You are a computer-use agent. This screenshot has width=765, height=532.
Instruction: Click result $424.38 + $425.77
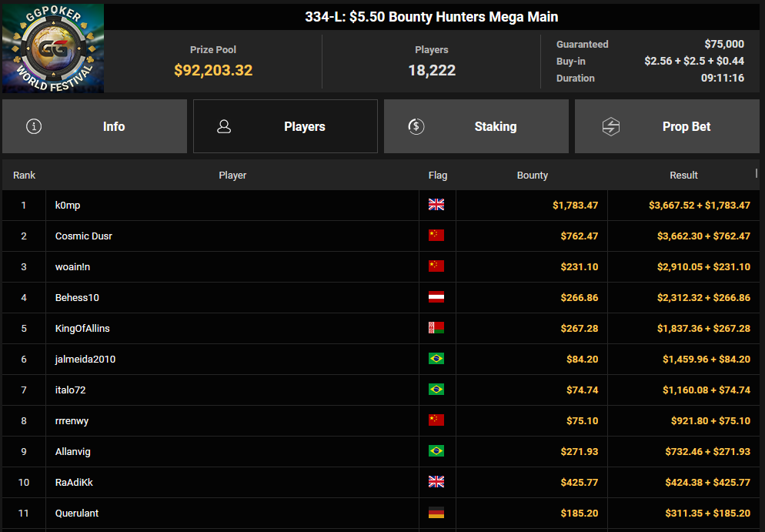pyautogui.click(x=707, y=482)
